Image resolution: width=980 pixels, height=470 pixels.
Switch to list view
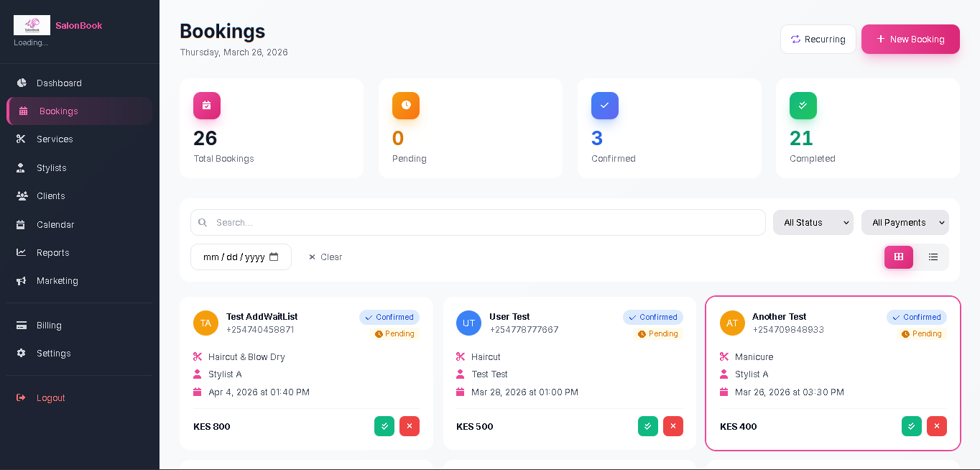tap(933, 257)
